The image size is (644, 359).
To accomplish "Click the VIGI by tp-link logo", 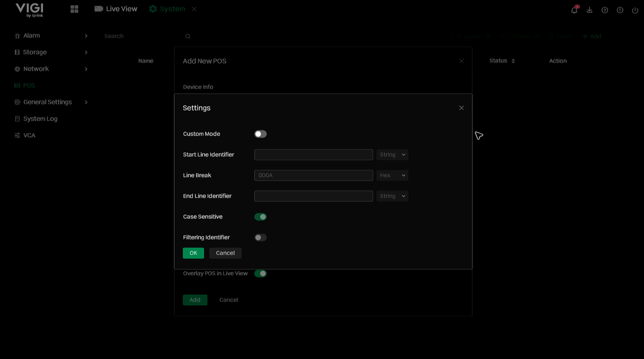I will click(x=29, y=10).
